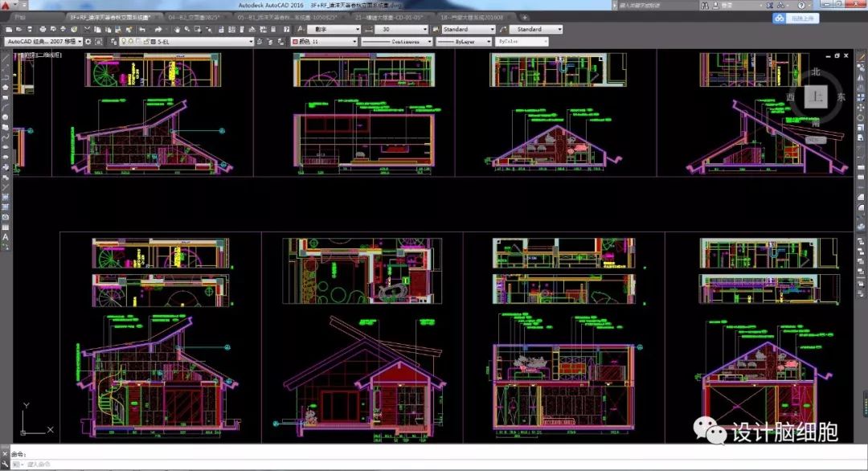This screenshot has height=471, width=868.
Task: Open the AutoCAD application menu logo
Action: pos(7,6)
